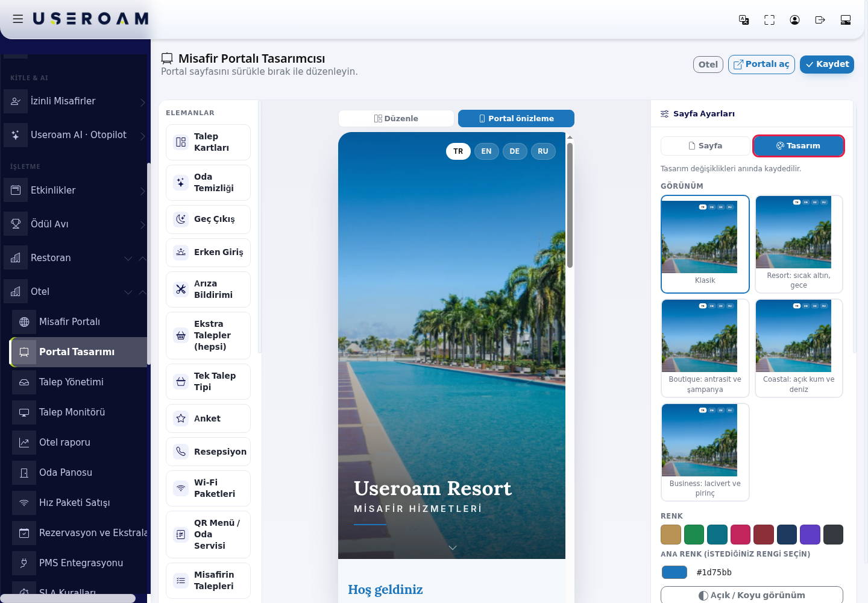Click the İzinli Misafirler sidebar icon
The height and width of the screenshot is (603, 868).
tap(16, 101)
